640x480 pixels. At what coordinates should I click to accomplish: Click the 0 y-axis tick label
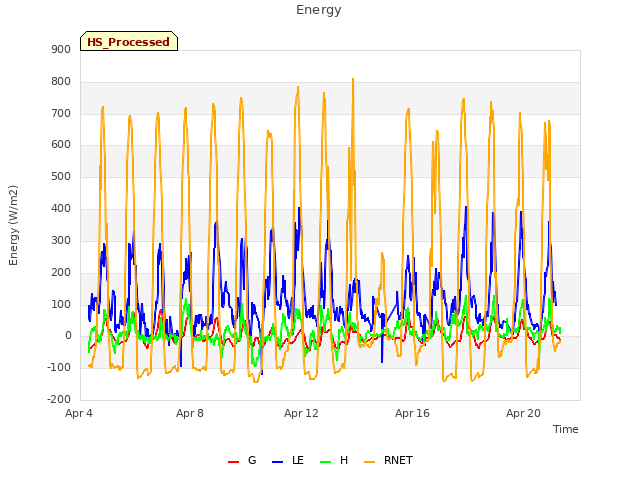pos(68,336)
